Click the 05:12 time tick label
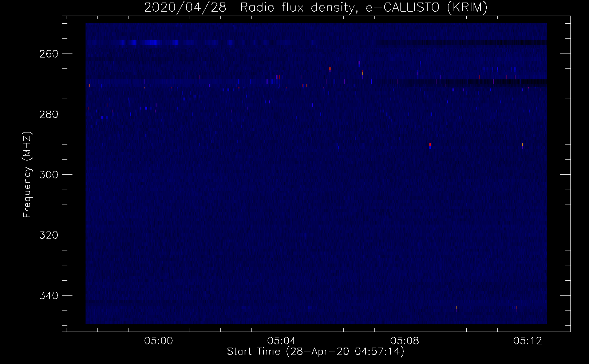This screenshot has height=364, width=589. pyautogui.click(x=528, y=341)
